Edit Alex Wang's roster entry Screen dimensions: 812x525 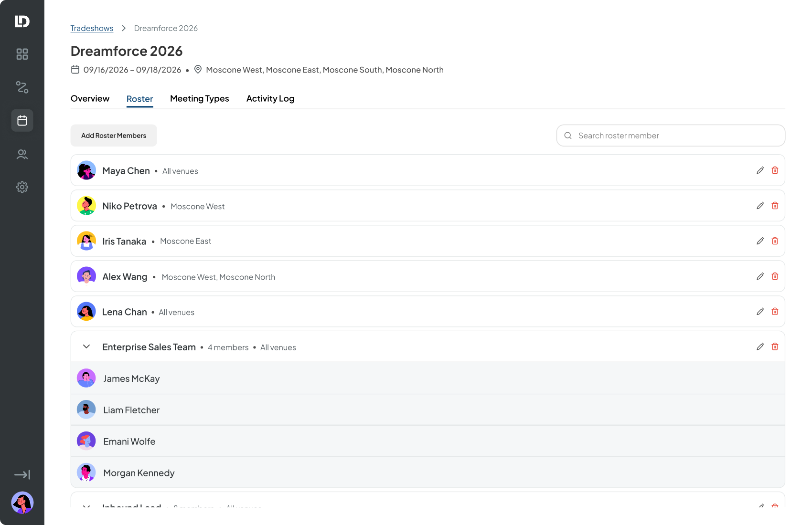[760, 276]
